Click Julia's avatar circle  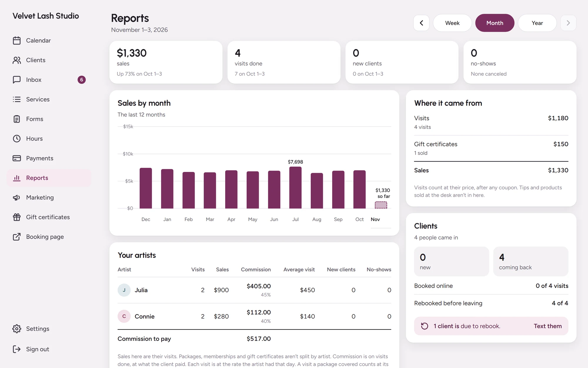pyautogui.click(x=124, y=290)
